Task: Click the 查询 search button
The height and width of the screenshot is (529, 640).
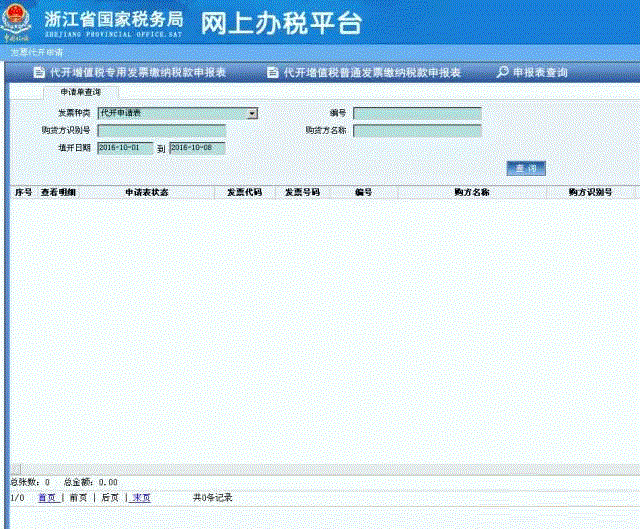Action: point(526,168)
